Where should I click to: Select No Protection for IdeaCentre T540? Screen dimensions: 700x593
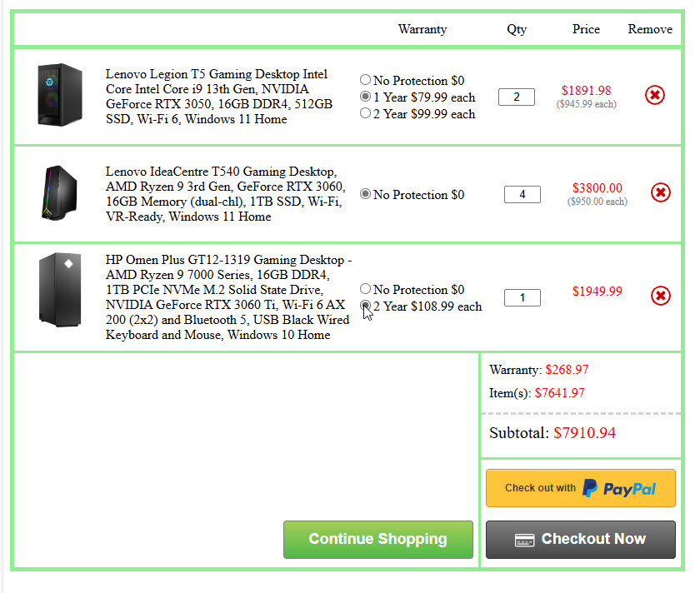[365, 195]
